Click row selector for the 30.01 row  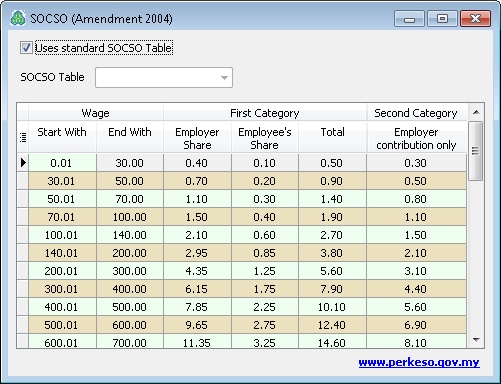(x=23, y=181)
